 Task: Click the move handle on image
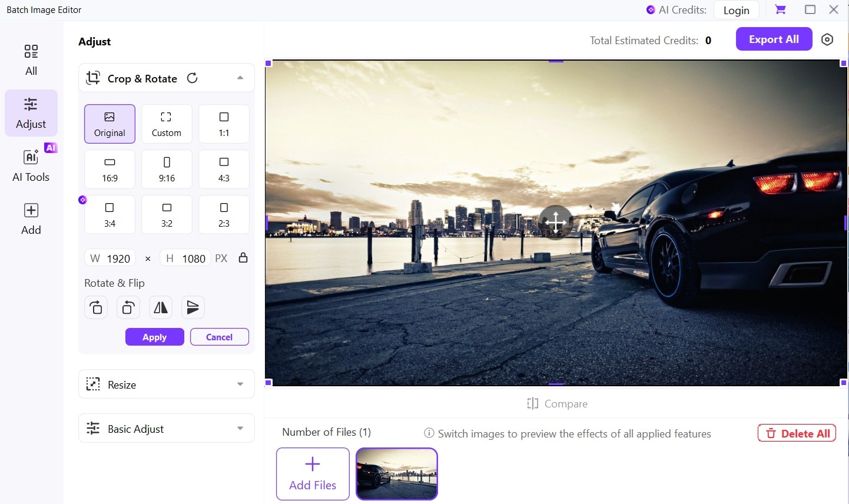pyautogui.click(x=556, y=222)
